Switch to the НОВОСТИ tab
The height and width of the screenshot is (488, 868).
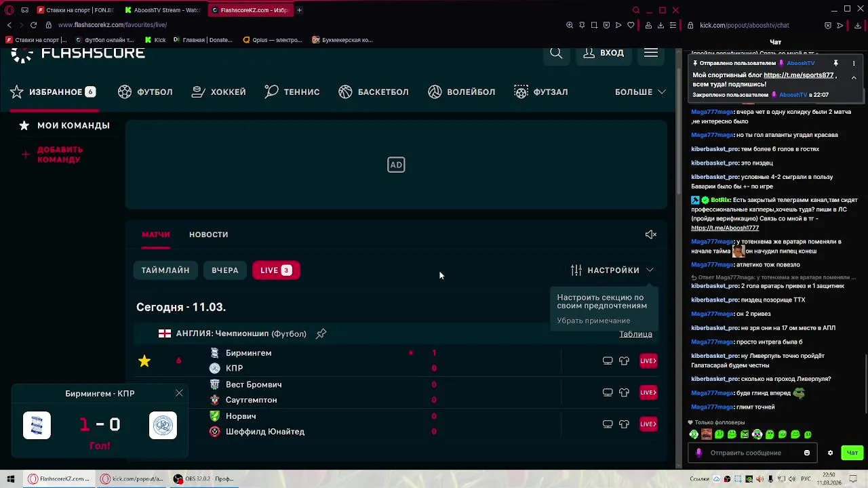[x=208, y=235]
